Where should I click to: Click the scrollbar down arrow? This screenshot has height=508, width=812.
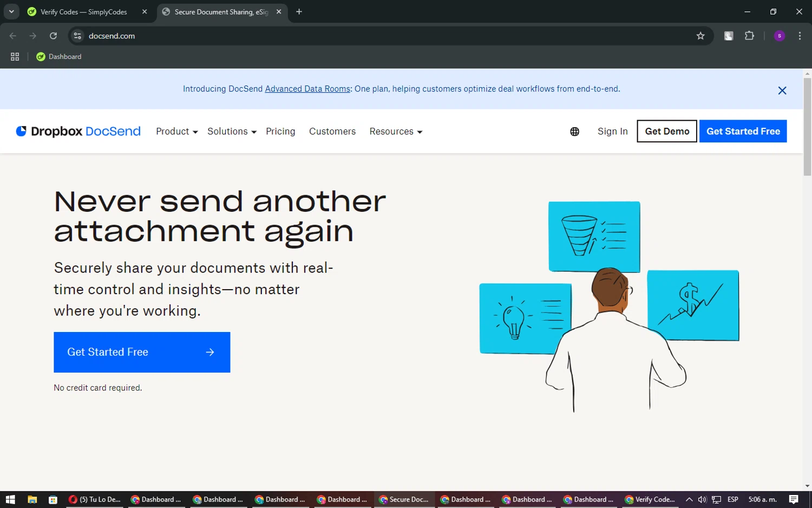[807, 486]
